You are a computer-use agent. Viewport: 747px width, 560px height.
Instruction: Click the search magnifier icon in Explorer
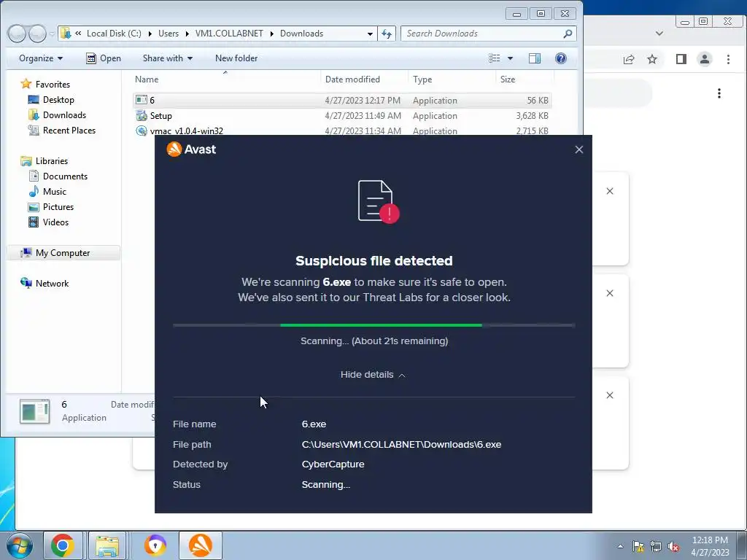(568, 34)
